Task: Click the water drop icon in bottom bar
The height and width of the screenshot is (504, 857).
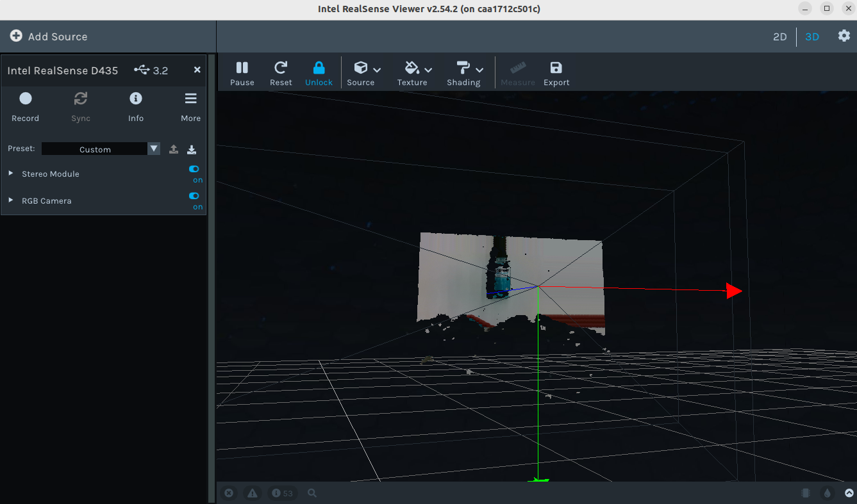Action: pyautogui.click(x=828, y=493)
